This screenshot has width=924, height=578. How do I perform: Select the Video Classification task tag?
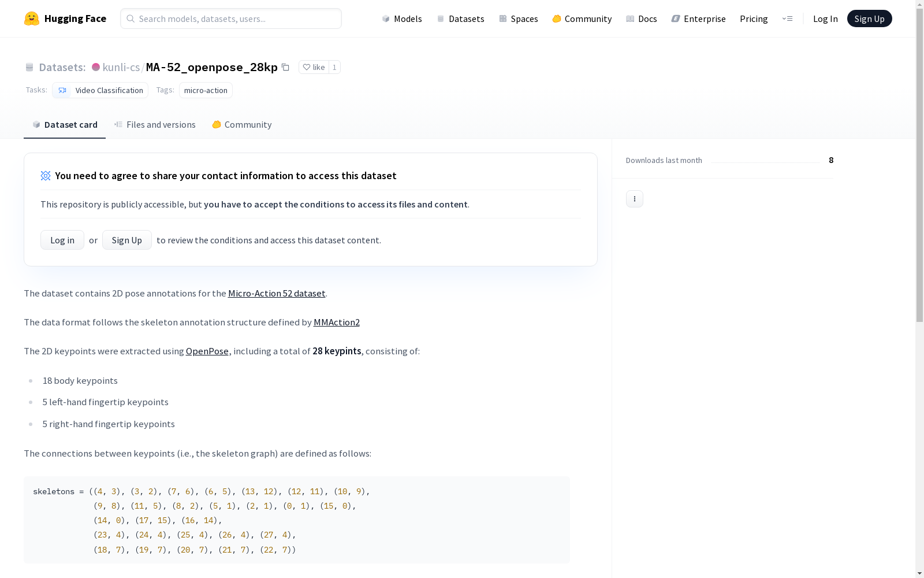(x=100, y=90)
